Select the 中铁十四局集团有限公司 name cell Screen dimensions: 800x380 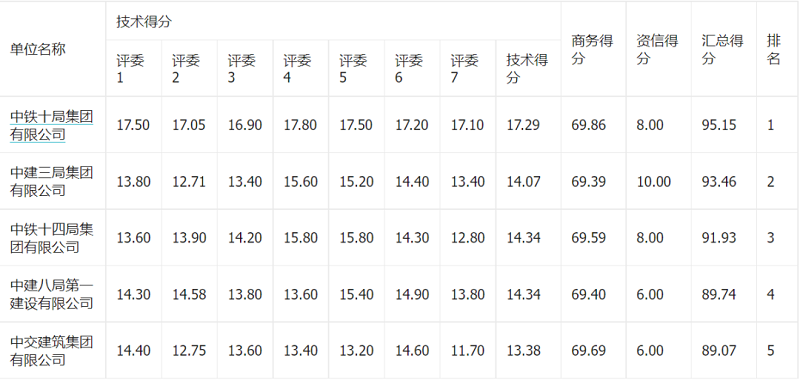tap(52, 238)
